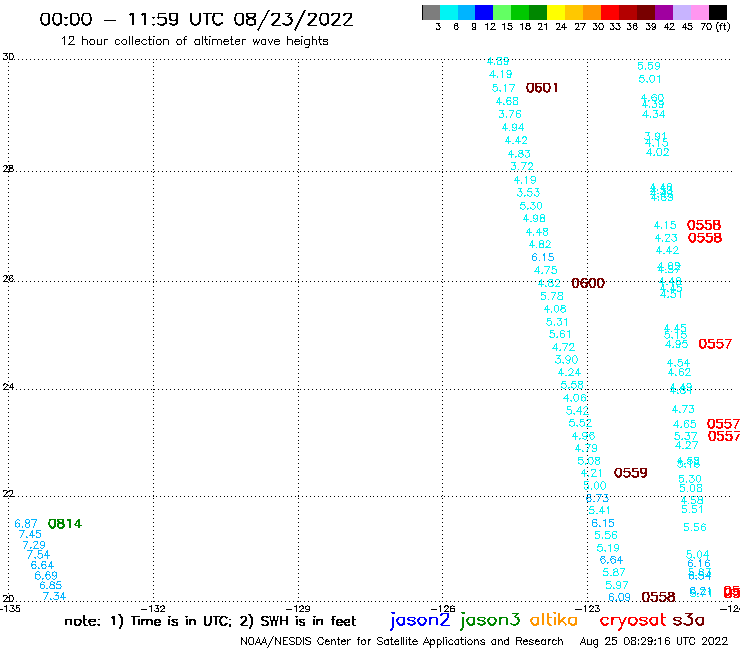This screenshot has width=740, height=650.
Task: Click the 7.34 wave height value
Action: [54, 596]
